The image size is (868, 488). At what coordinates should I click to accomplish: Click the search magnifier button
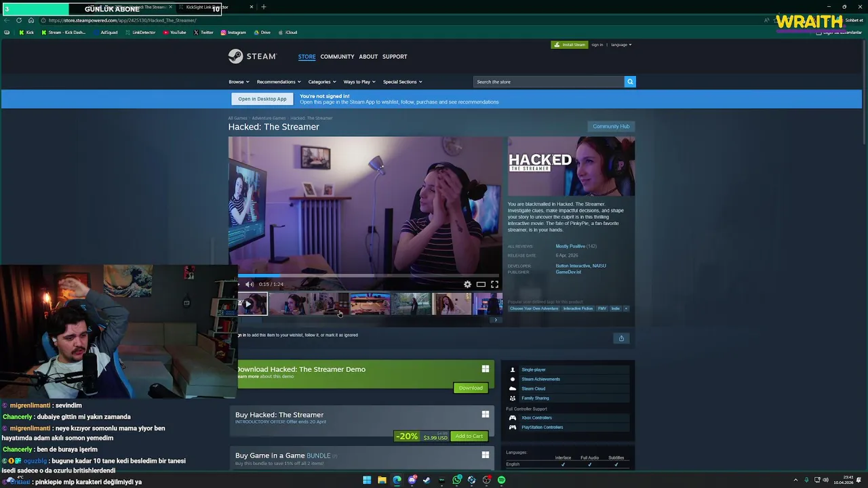630,82
